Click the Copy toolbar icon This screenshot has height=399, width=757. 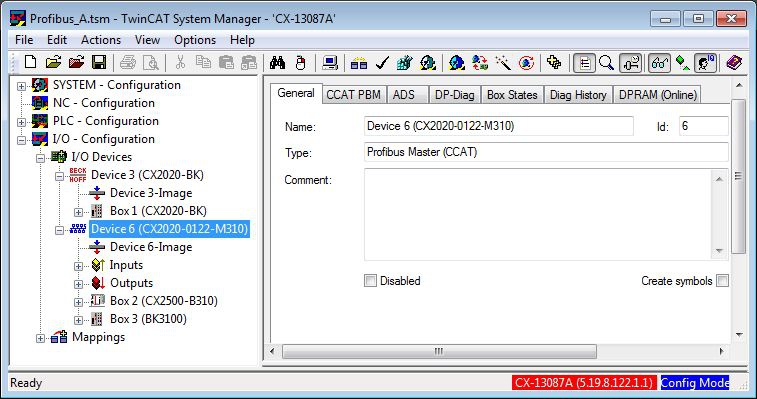[x=203, y=62]
